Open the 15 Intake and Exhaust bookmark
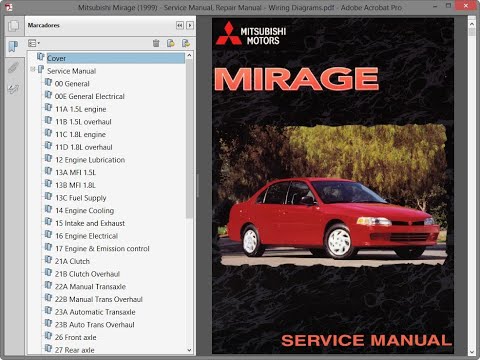480x360 pixels. click(x=90, y=223)
